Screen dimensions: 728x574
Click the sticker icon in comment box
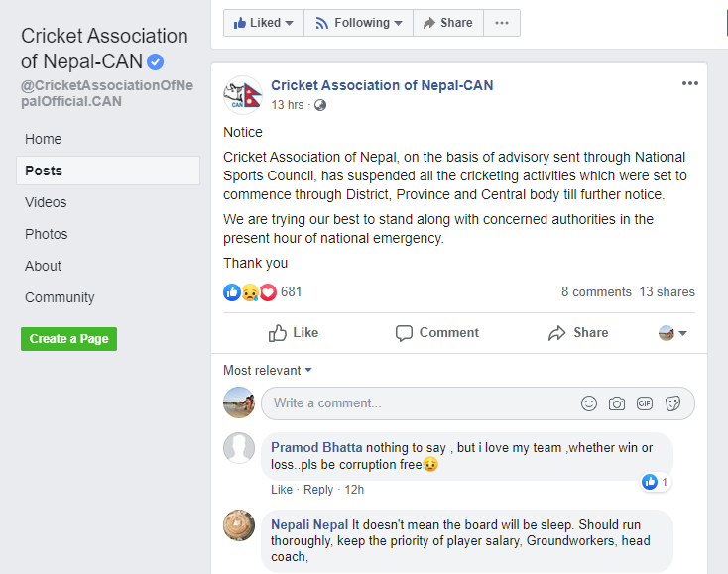click(x=672, y=403)
